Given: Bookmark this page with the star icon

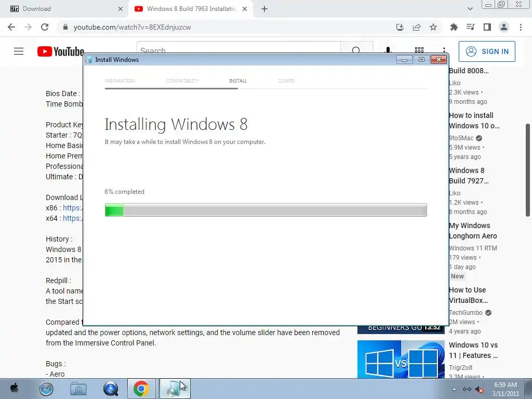Looking at the screenshot, I should click(433, 27).
